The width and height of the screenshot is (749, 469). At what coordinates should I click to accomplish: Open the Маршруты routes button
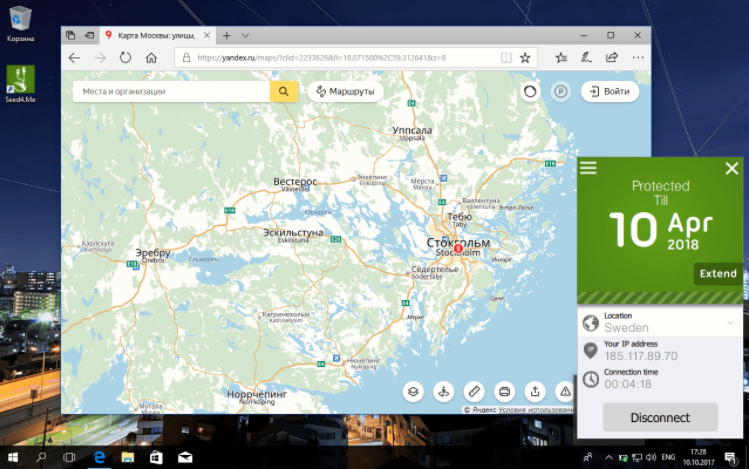click(345, 91)
